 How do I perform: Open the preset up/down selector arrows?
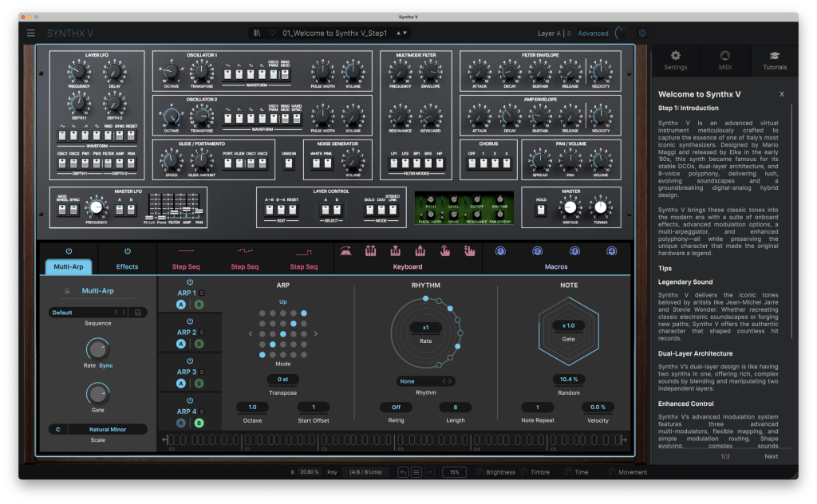(x=401, y=33)
